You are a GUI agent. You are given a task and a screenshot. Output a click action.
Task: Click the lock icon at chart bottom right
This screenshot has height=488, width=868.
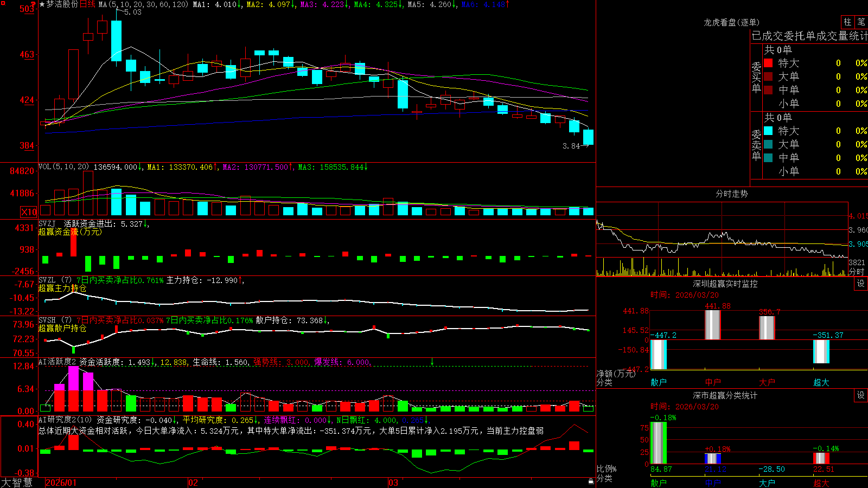tap(591, 481)
